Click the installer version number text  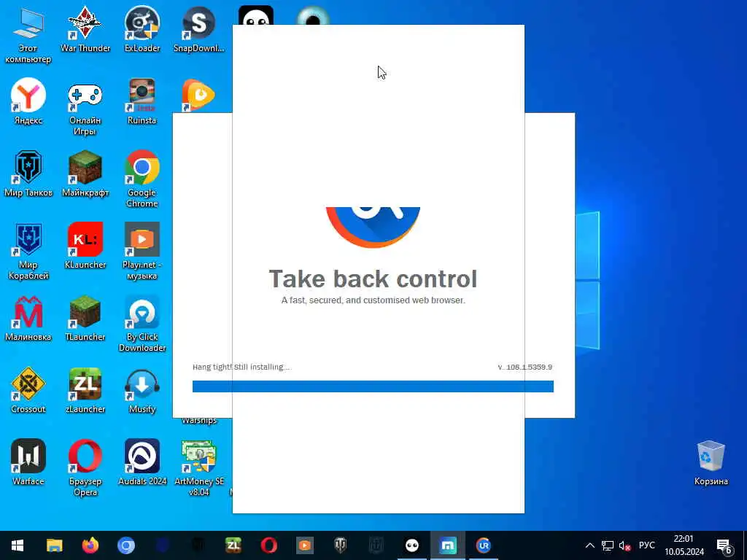[x=525, y=367]
